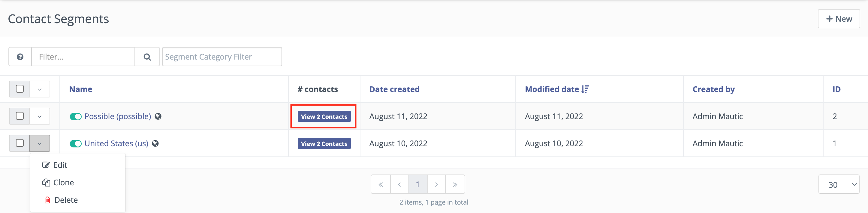Viewport: 868px width, 213px height.
Task: Tick the checkbox for Possible segment row
Action: (20, 116)
